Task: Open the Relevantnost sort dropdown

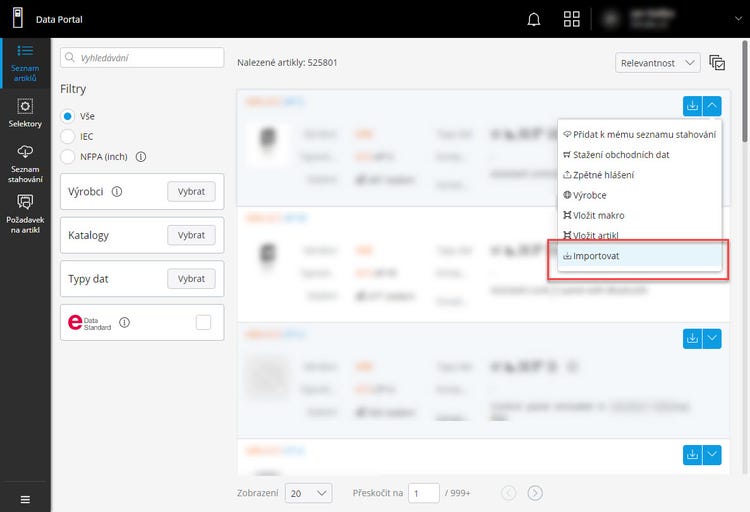Action: pyautogui.click(x=657, y=62)
